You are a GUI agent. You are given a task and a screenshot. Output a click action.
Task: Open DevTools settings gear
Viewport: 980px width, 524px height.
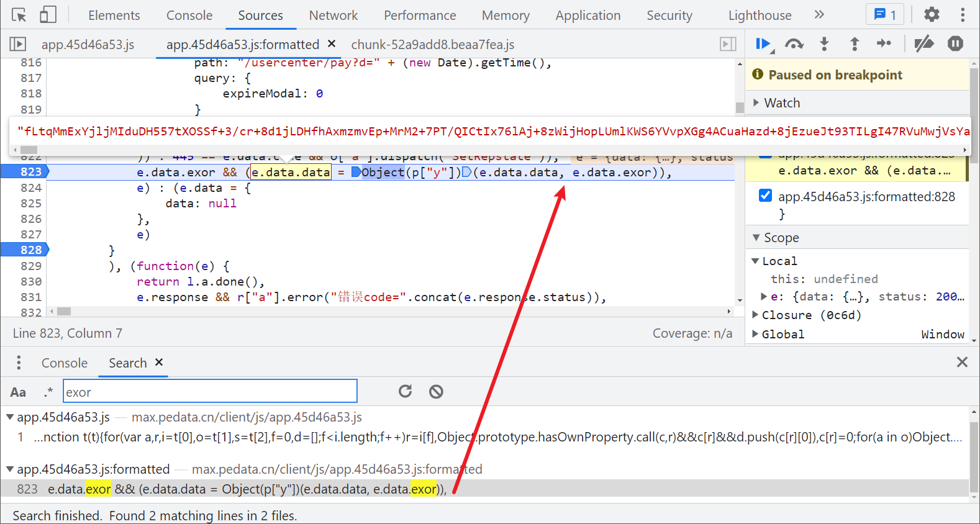[x=932, y=15]
